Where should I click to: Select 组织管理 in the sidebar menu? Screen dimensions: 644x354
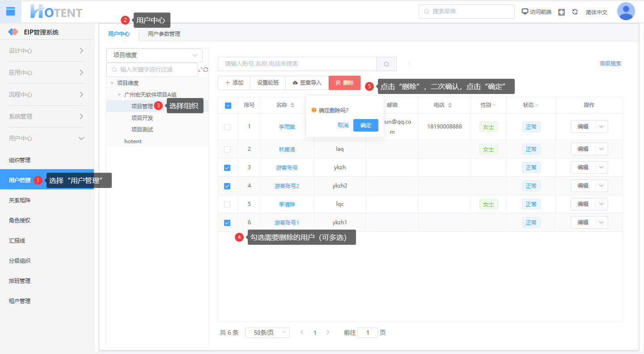pos(20,160)
